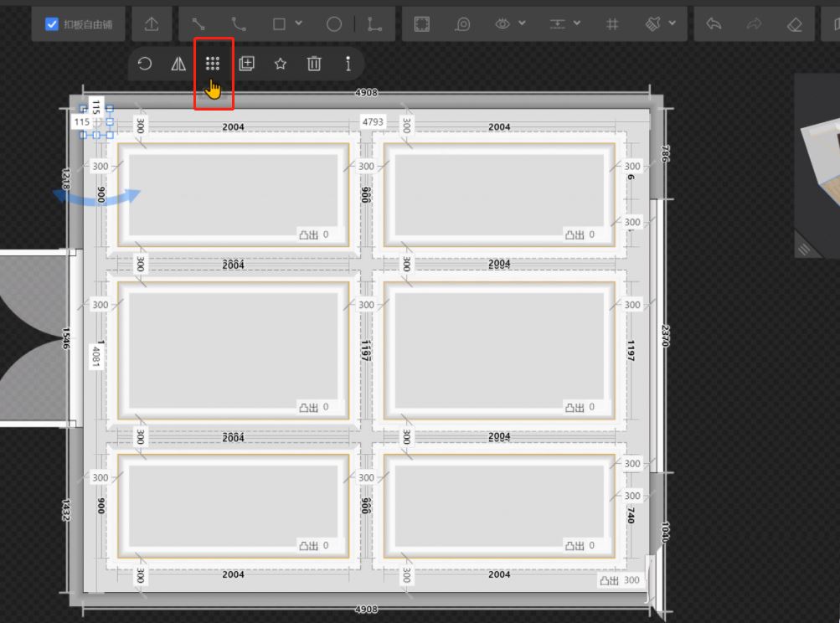This screenshot has height=623, width=840.
Task: Toggle the grid hash icon
Action: (x=612, y=24)
